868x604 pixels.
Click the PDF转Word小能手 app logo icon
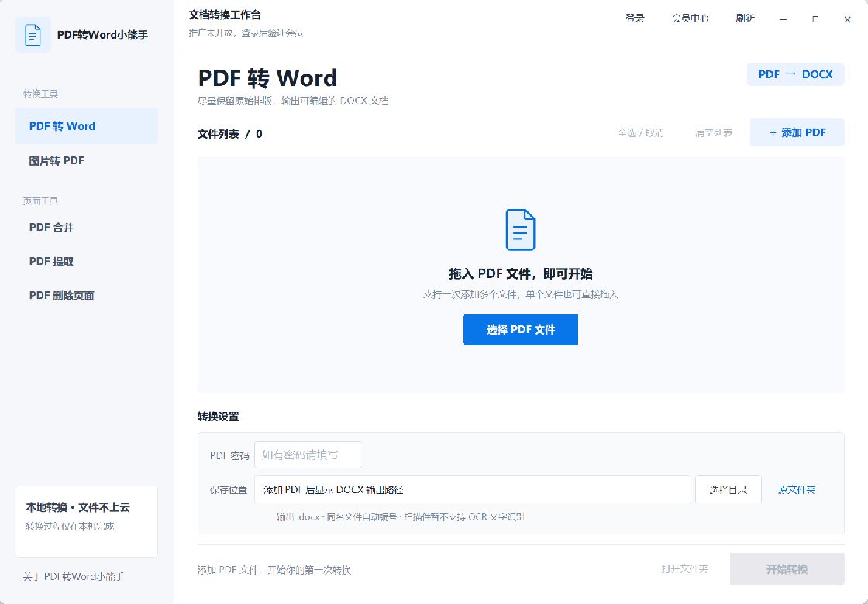coord(33,35)
